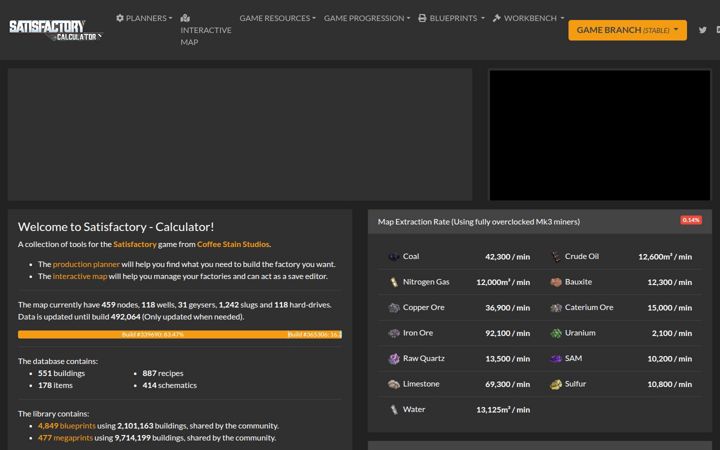Click the black video player area

[x=600, y=135]
